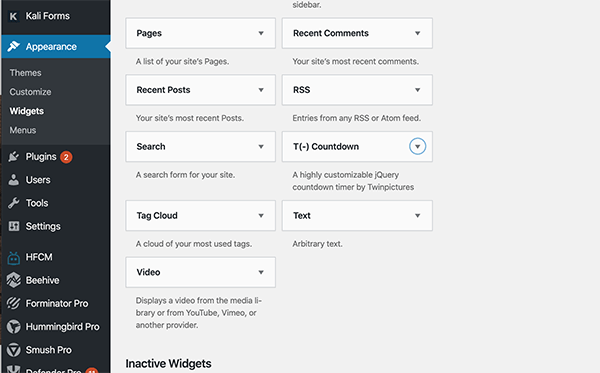The width and height of the screenshot is (600, 373).
Task: Click the Kali Forms K icon
Action: pyautogui.click(x=13, y=16)
